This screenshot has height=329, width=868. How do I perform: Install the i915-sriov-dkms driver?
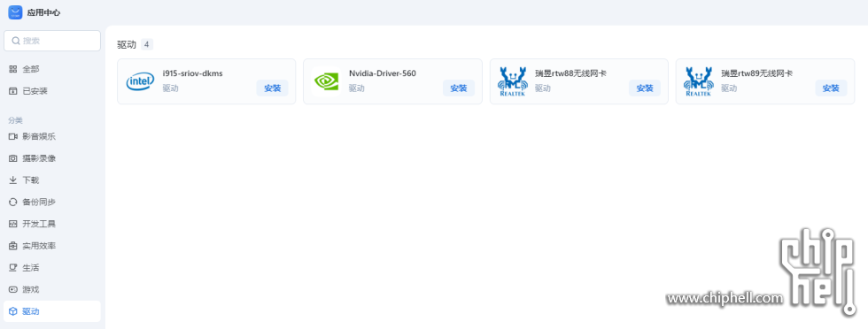273,88
